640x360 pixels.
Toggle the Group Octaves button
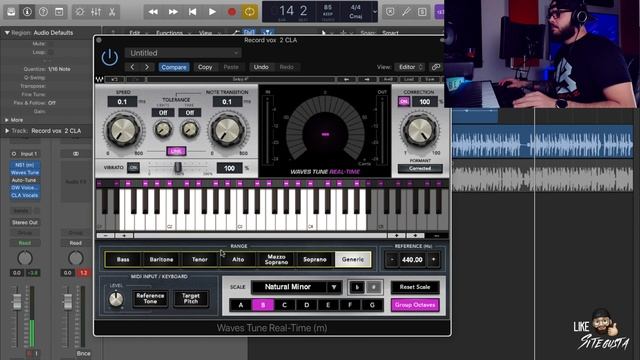coord(415,305)
